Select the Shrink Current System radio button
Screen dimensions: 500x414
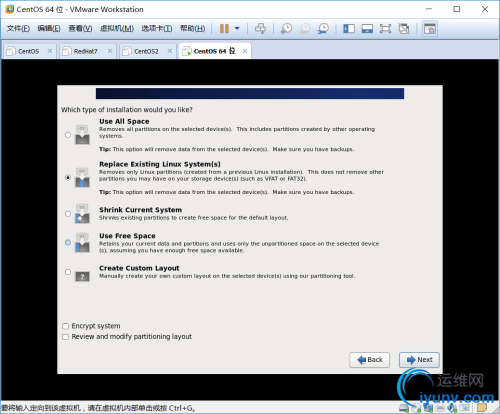coord(68,213)
